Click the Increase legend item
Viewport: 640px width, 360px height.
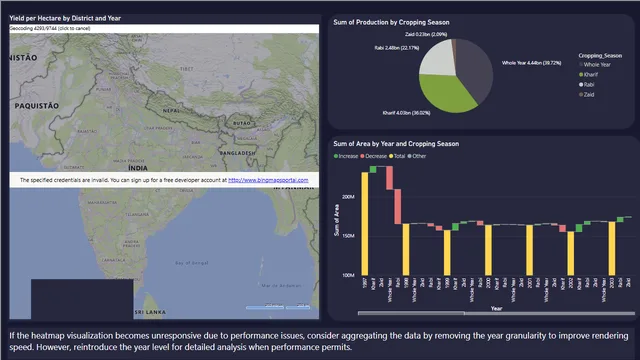coord(346,156)
